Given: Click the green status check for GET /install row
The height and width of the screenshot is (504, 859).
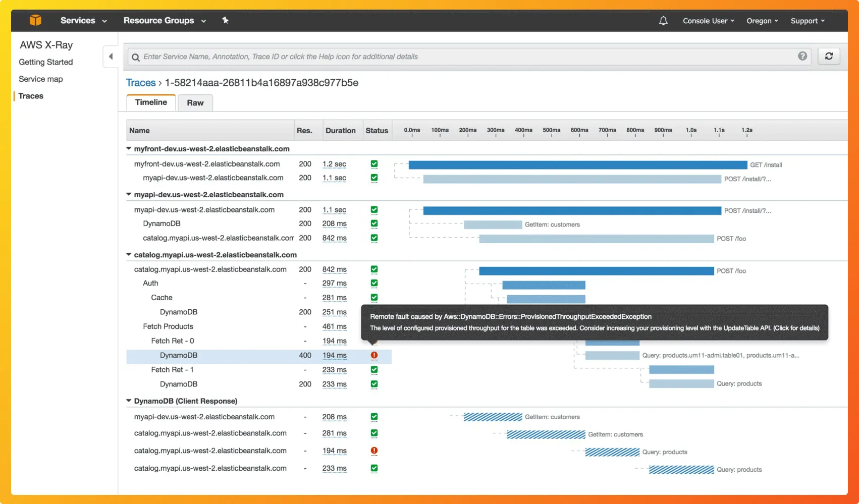Looking at the screenshot, I should (x=374, y=164).
